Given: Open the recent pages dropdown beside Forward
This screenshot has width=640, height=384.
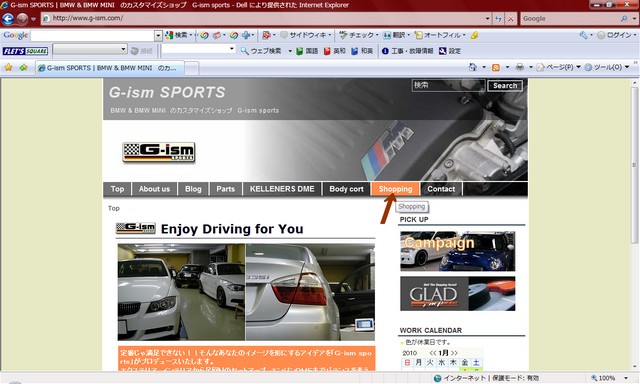Looking at the screenshot, I should click(33, 19).
